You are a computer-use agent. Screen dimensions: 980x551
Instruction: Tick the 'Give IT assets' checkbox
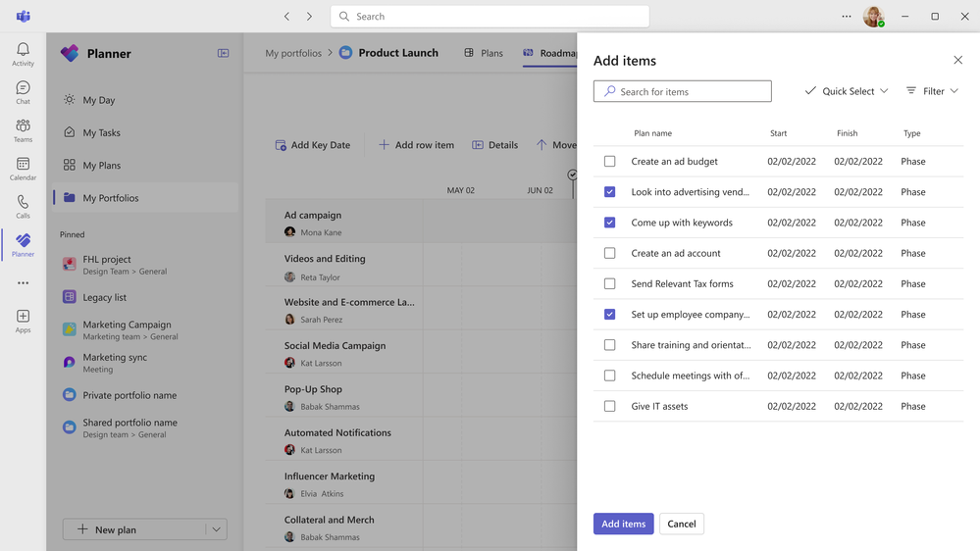coord(609,406)
